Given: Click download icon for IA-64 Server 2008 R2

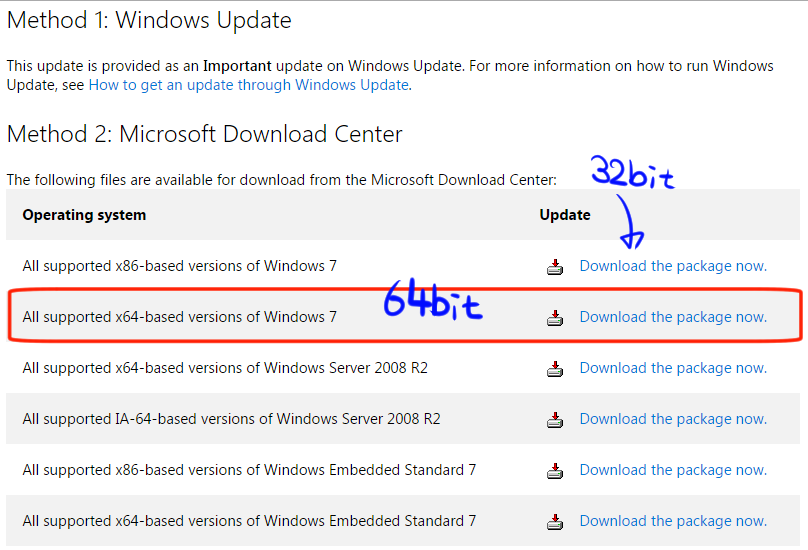Looking at the screenshot, I should [x=555, y=420].
